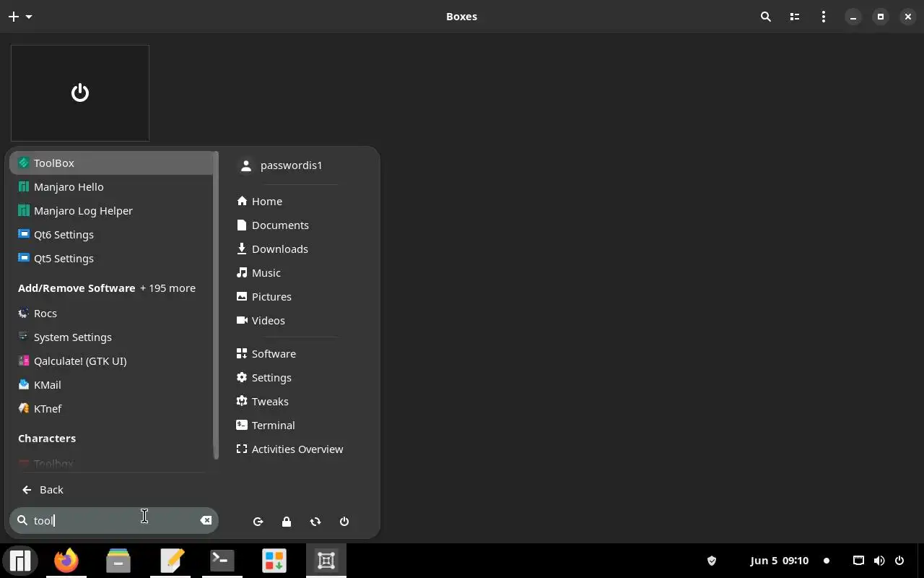Expand the dropdown arrow beside plus
Viewport: 924px width, 578px height.
pos(29,17)
